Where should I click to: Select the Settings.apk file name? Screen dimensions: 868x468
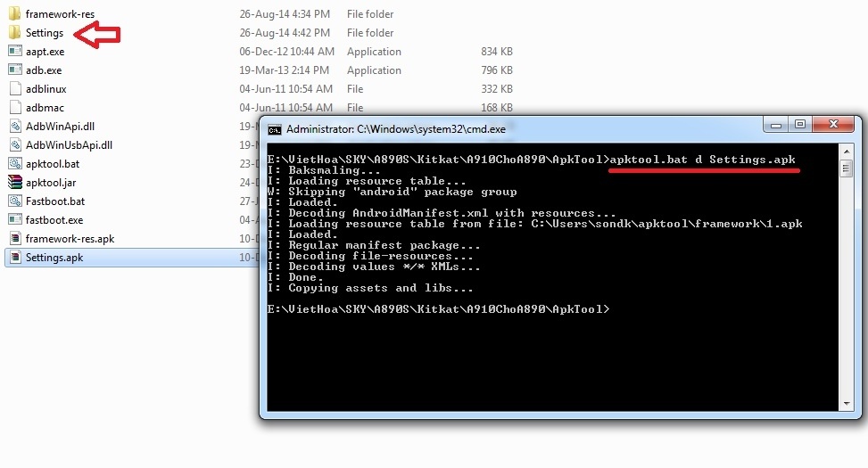[54, 258]
